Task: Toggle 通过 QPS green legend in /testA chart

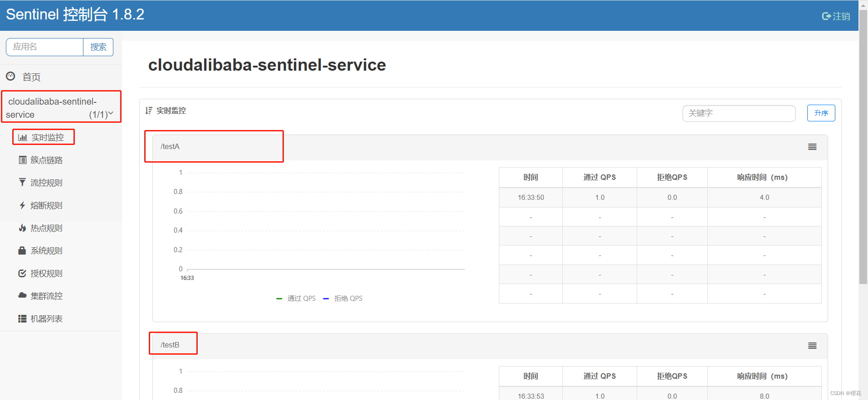Action: tap(296, 298)
